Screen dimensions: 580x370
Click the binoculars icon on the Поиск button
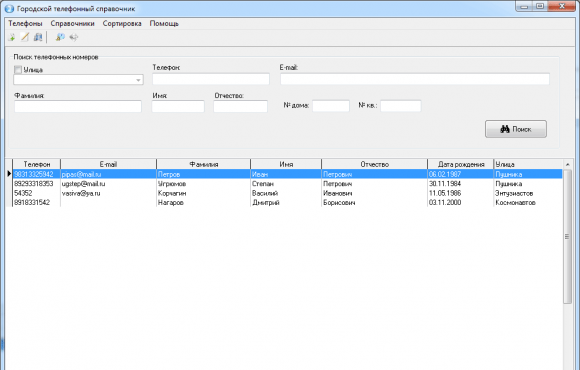pyautogui.click(x=505, y=129)
